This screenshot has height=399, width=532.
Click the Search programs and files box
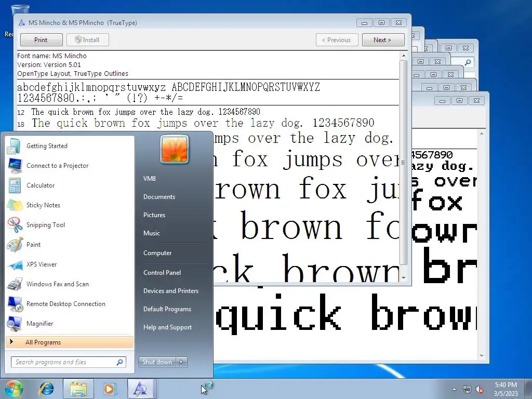[68, 362]
